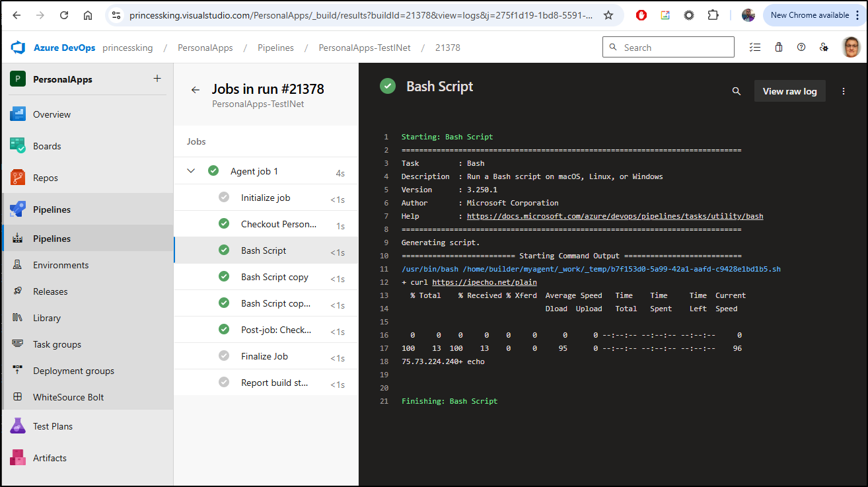868x487 pixels.
Task: Bookmark the page with the star icon
Action: (608, 15)
